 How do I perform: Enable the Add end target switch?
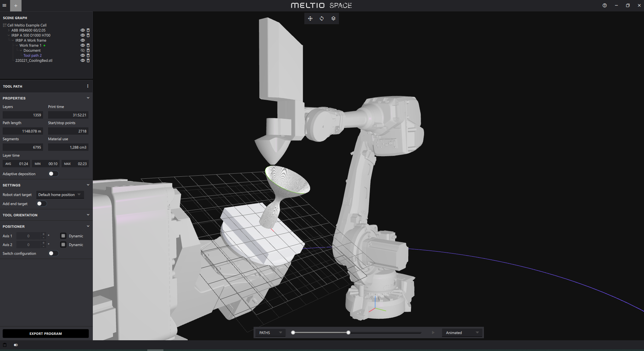41,204
